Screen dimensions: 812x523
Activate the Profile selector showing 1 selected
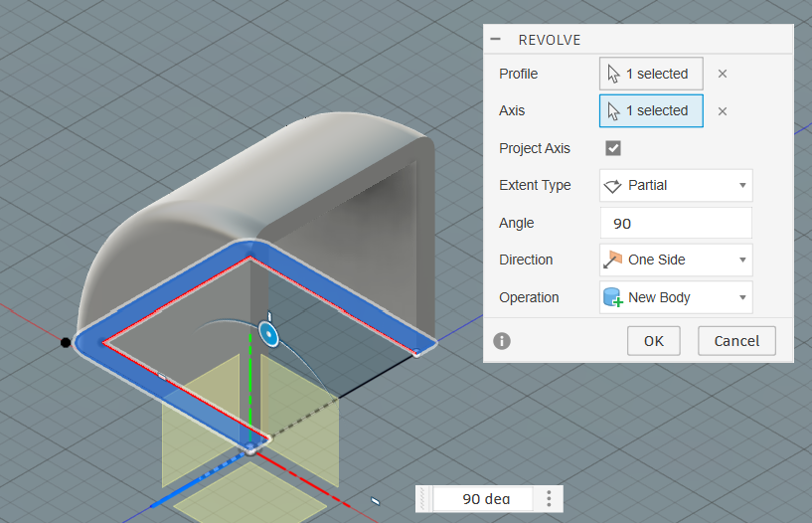(651, 74)
